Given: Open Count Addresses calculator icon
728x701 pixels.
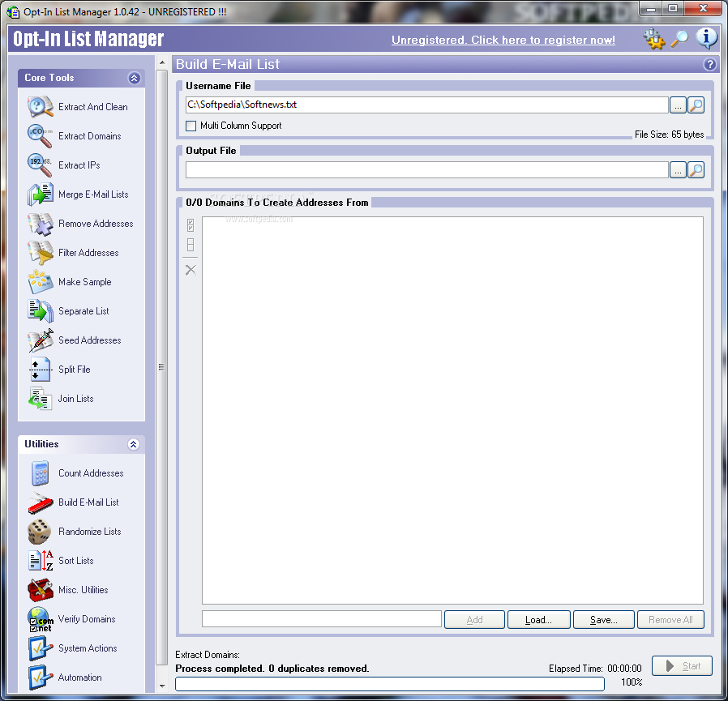Looking at the screenshot, I should point(40,473).
